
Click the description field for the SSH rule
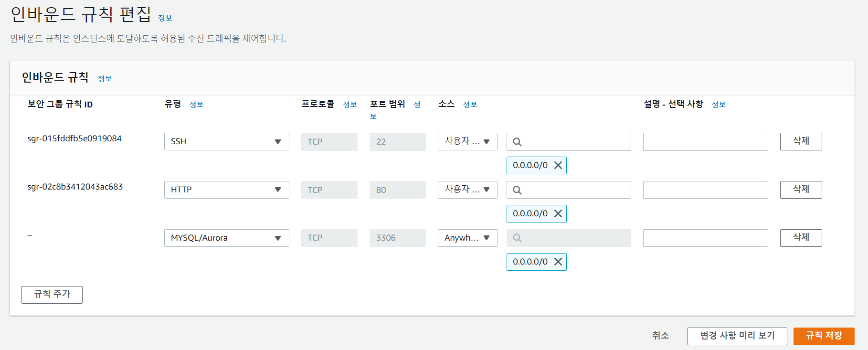click(x=705, y=142)
